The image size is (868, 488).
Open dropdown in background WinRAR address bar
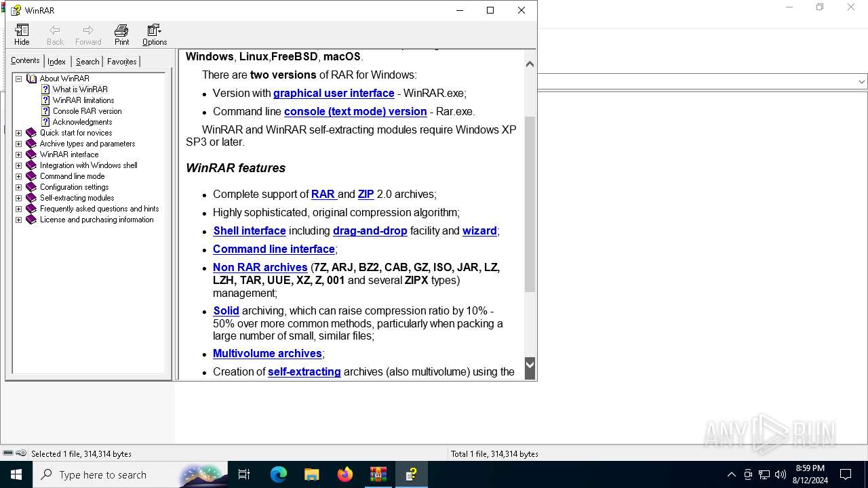pyautogui.click(x=861, y=82)
